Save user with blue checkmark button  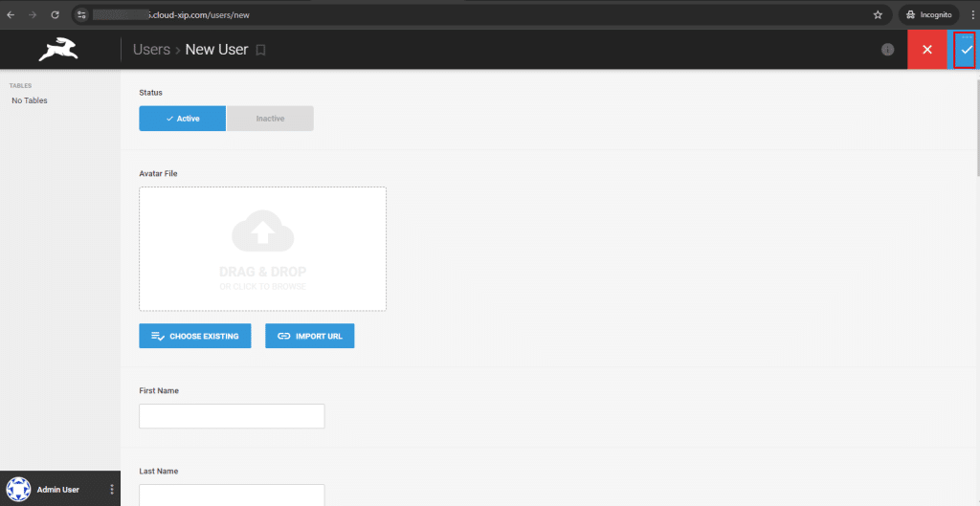click(967, 50)
